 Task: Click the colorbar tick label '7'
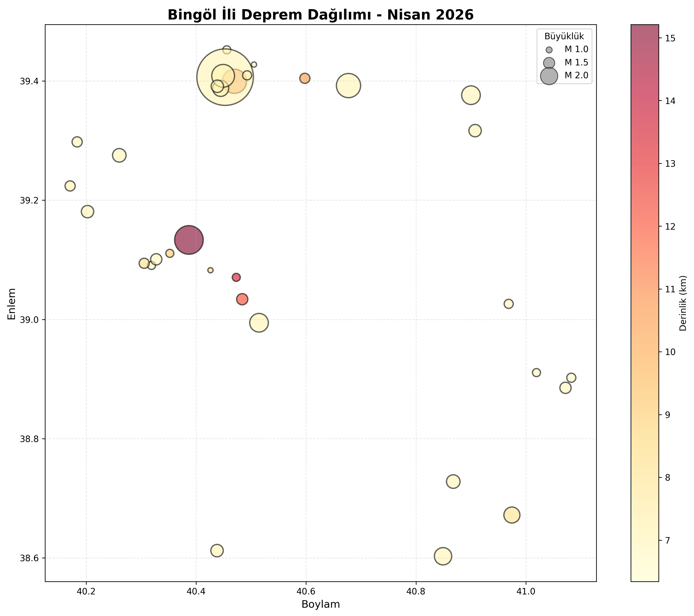coord(668,540)
